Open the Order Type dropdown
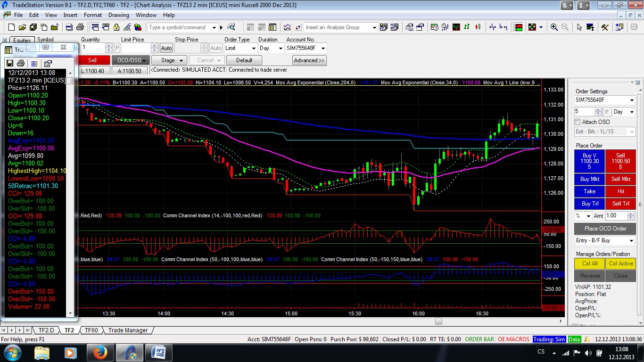Image resolution: width=644 pixels, height=362 pixels. 240,48
